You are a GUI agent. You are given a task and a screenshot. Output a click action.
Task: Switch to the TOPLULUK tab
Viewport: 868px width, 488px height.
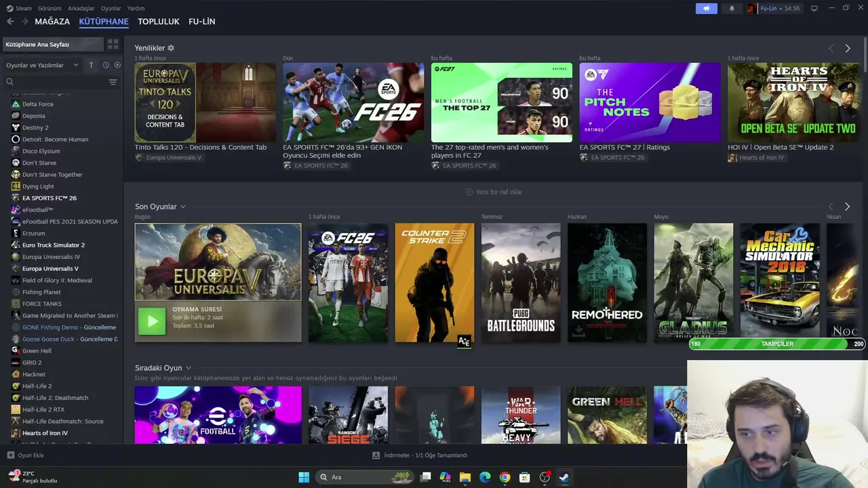159,22
